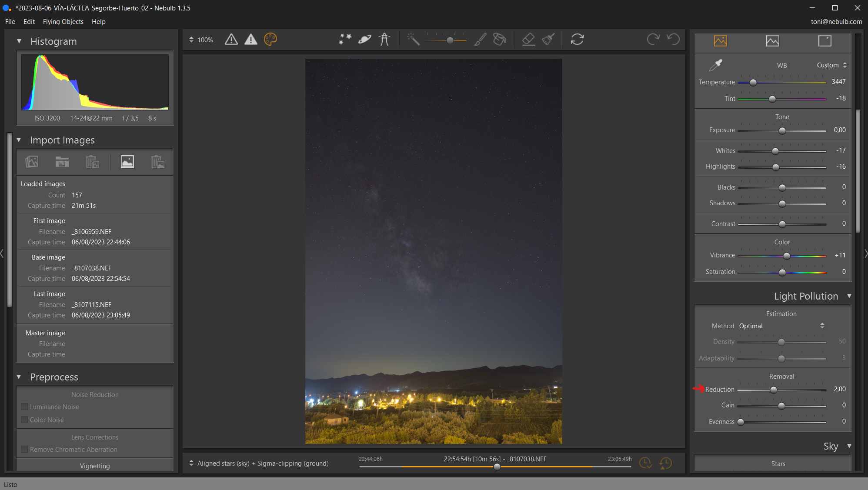Screen dimensions: 868x490
Task: Click the histogram graph
Action: (95, 82)
